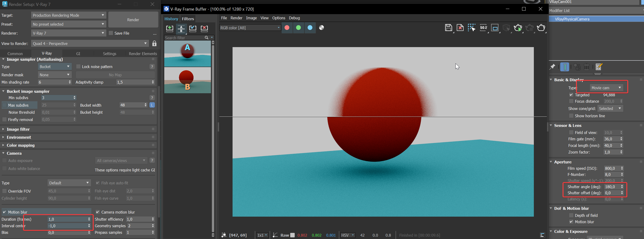Toggle the blue channel button

pos(310,28)
